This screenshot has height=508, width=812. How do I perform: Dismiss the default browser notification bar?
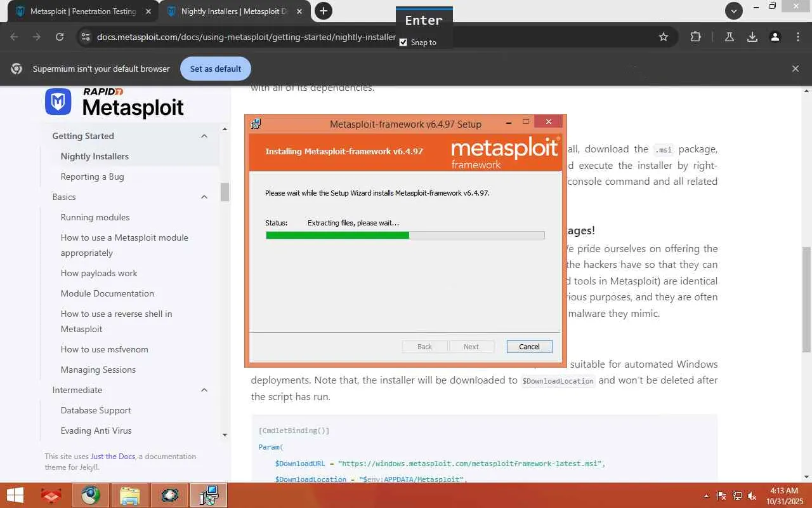[796, 69]
